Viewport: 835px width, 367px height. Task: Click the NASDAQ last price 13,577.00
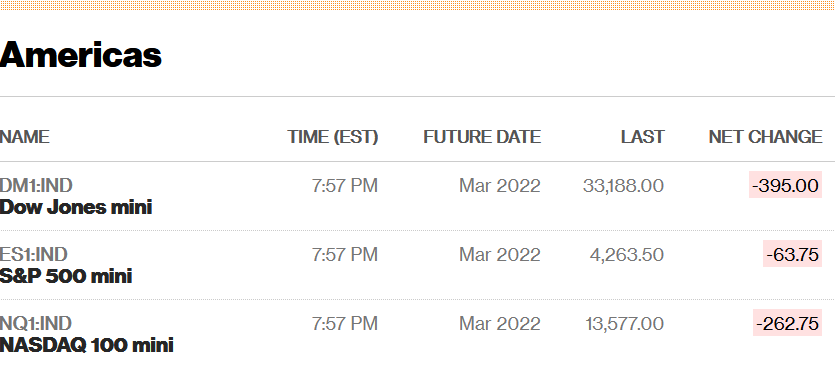coord(625,323)
